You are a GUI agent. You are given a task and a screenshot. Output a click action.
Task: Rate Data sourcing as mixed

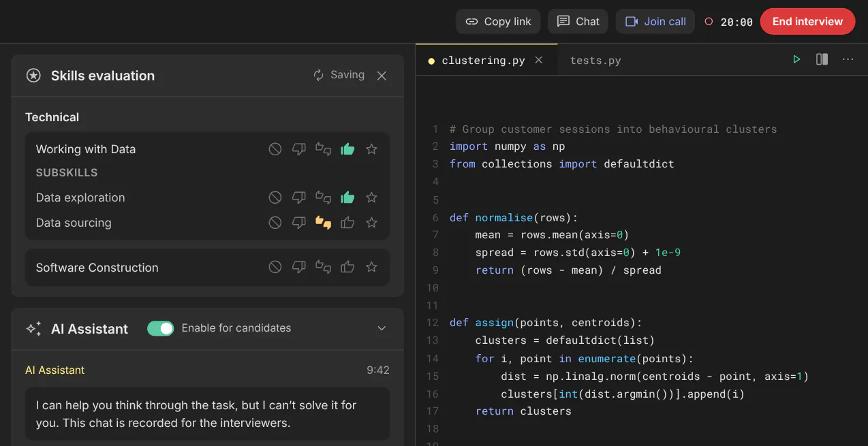[x=324, y=223]
